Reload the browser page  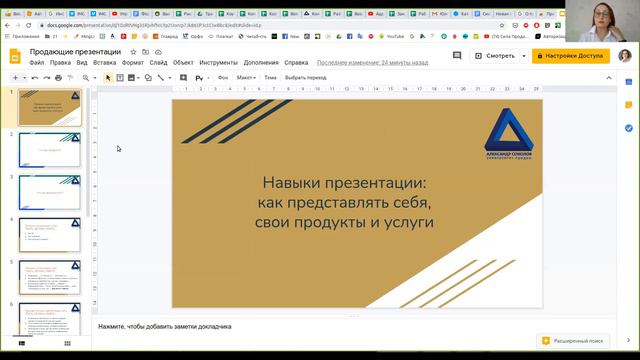point(28,25)
